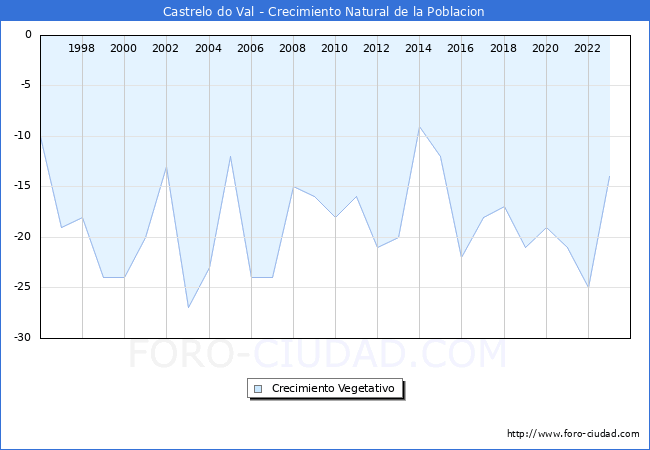Select the 2020 x-axis year label
650x450 pixels.
pyautogui.click(x=546, y=48)
